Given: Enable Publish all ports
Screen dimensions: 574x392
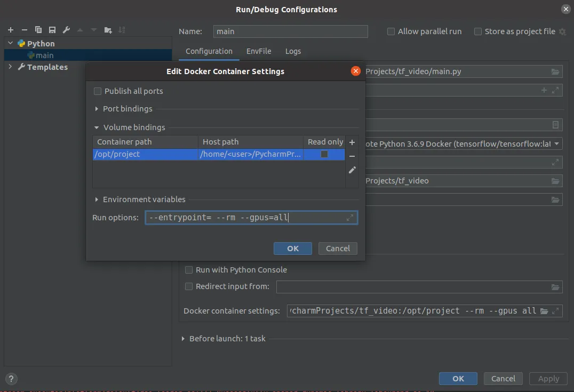Looking at the screenshot, I should [x=98, y=91].
